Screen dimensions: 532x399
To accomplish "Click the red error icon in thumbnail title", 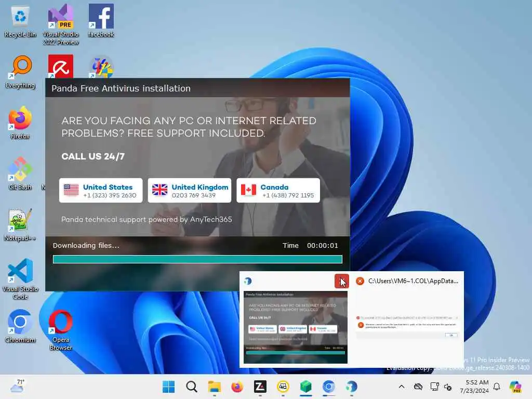I will point(360,281).
